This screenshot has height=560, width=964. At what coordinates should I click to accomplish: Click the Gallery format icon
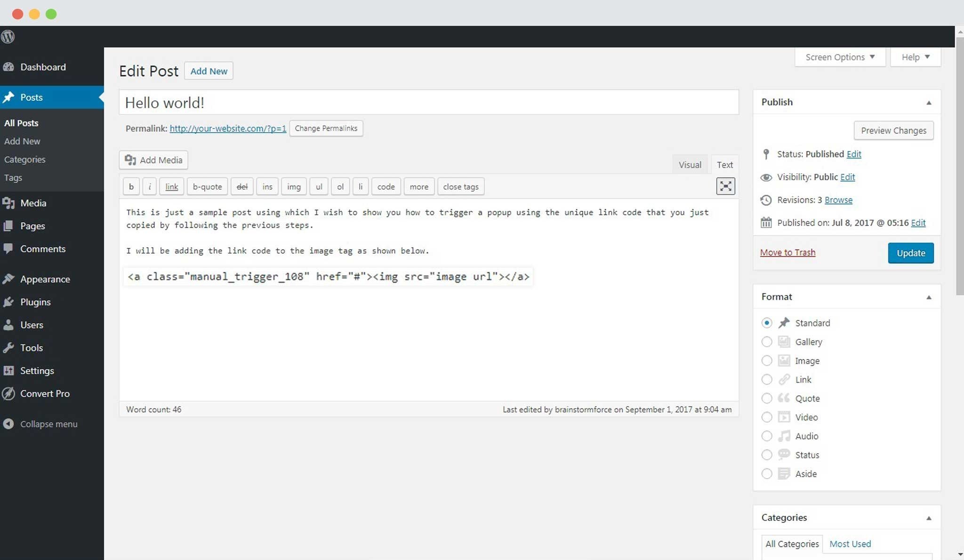click(x=784, y=342)
